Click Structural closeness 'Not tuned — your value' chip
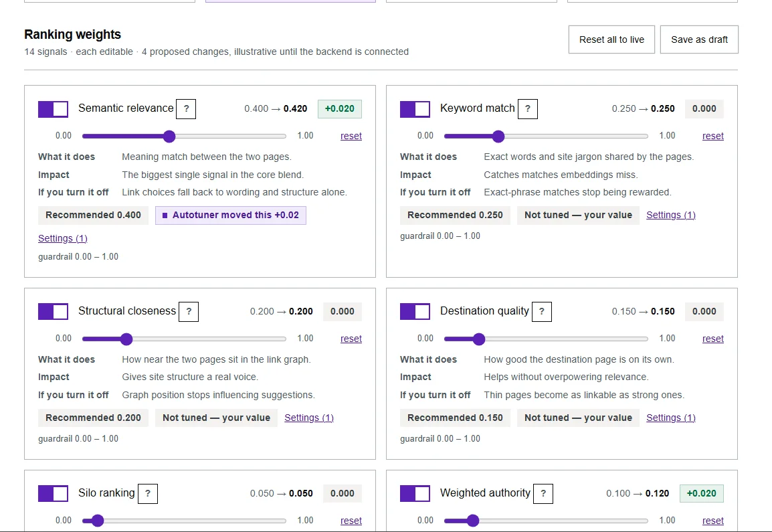The image size is (772, 532). 216,418
